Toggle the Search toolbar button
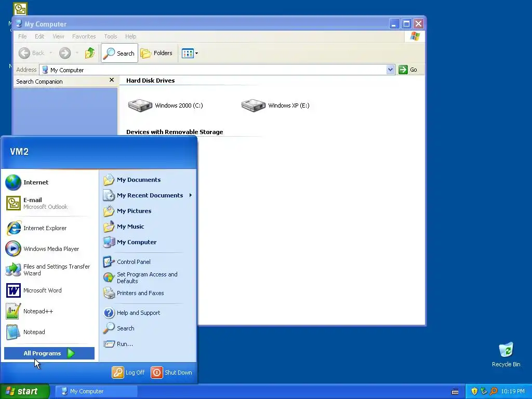The height and width of the screenshot is (399, 532). tap(119, 53)
